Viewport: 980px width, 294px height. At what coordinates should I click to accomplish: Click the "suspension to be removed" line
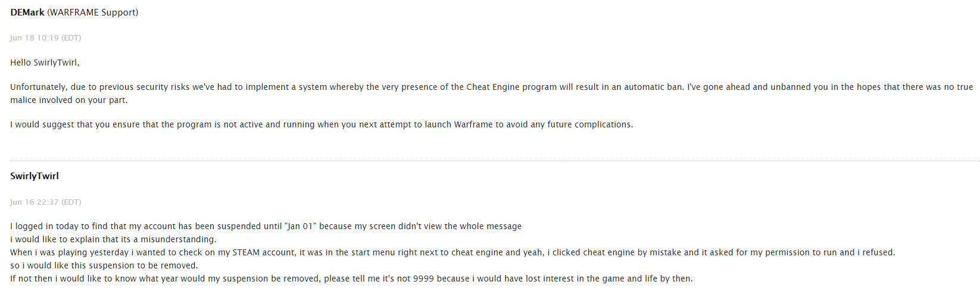click(x=104, y=265)
